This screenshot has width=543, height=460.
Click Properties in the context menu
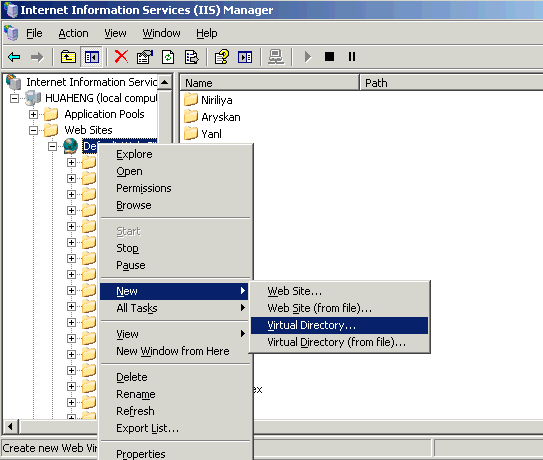coord(141,454)
